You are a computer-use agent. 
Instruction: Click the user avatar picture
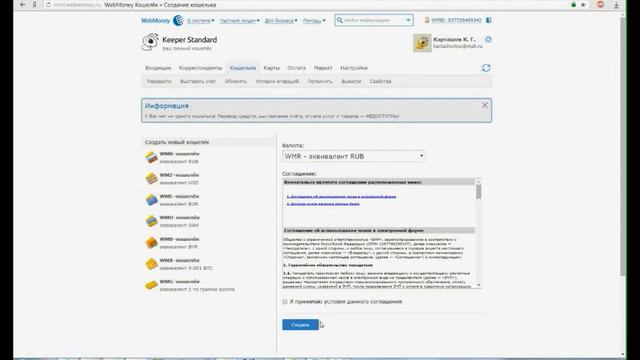(422, 42)
